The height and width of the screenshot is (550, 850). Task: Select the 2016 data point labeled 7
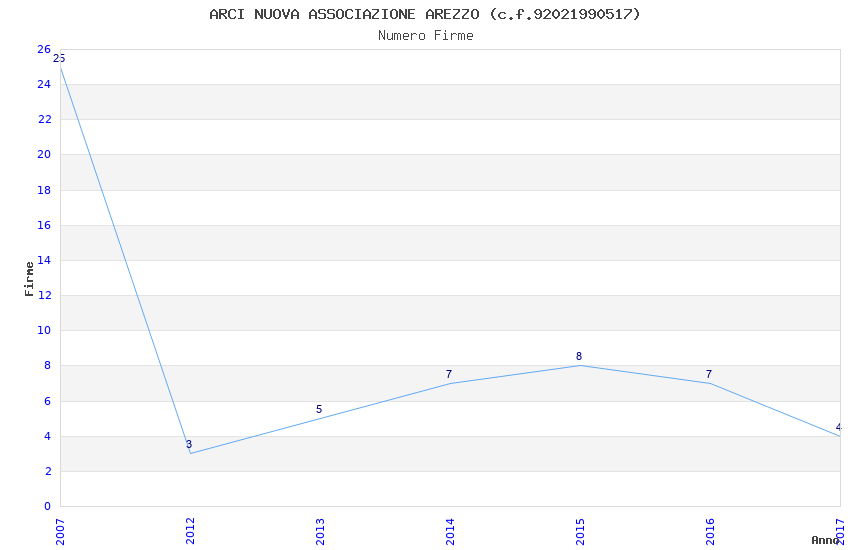point(709,374)
